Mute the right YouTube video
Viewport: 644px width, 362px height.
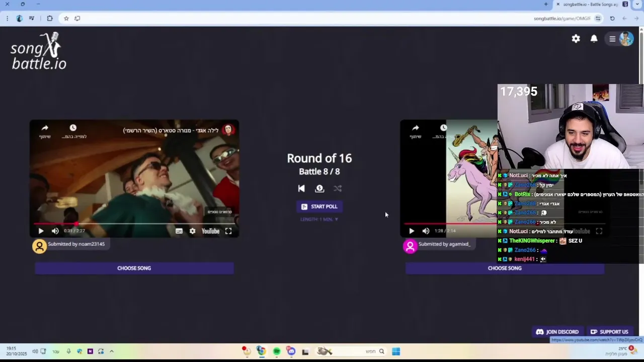pyautogui.click(x=426, y=231)
